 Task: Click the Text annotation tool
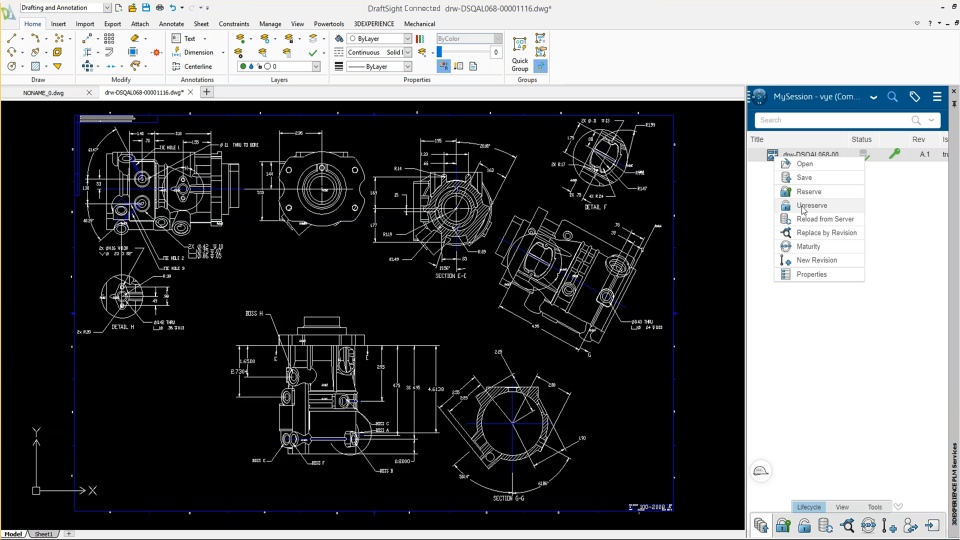184,38
